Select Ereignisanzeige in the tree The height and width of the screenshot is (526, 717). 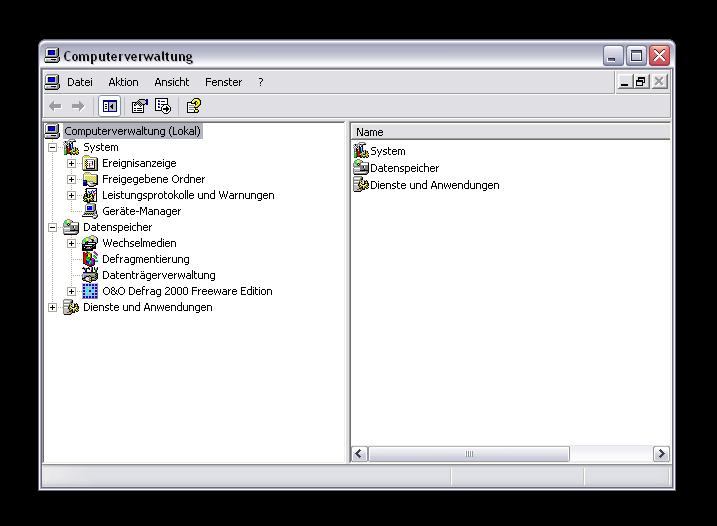[139, 163]
